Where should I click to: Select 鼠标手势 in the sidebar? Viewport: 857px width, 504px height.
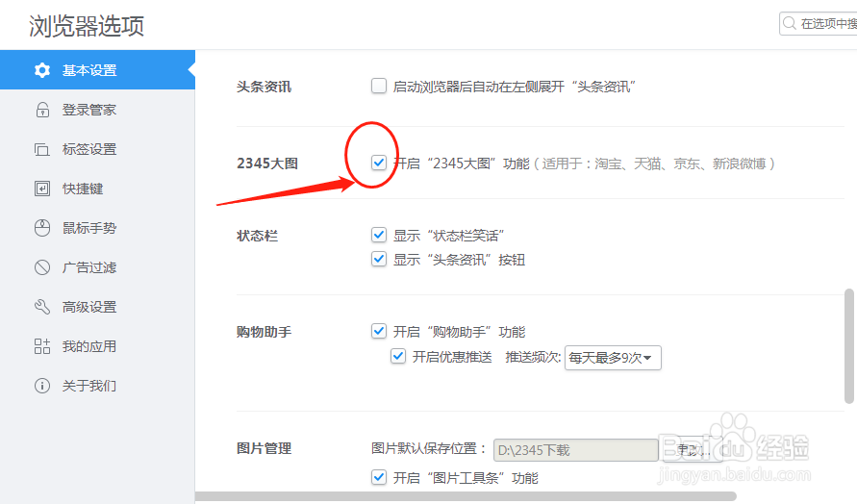click(97, 228)
